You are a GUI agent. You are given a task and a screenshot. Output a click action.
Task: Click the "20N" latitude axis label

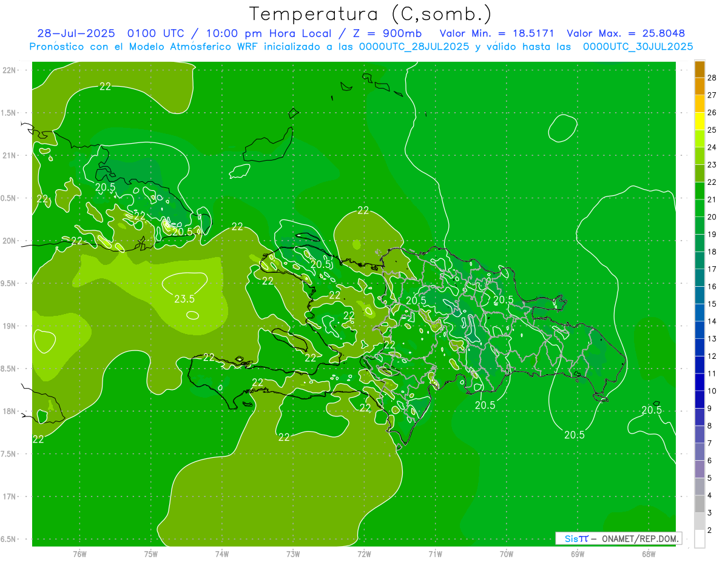8,241
